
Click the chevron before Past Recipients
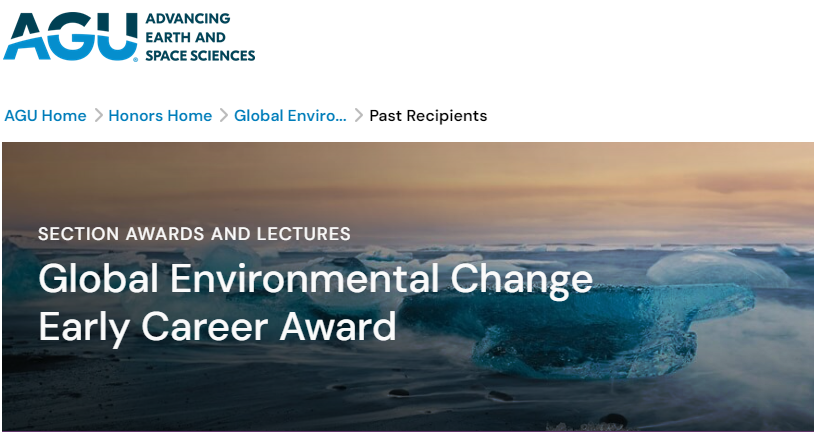(x=359, y=116)
